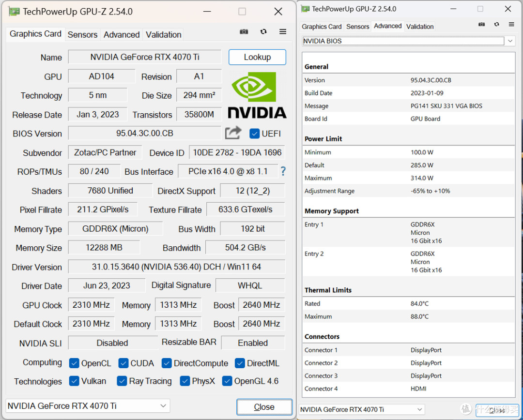Toggle the UEFI checkbox

[x=254, y=134]
